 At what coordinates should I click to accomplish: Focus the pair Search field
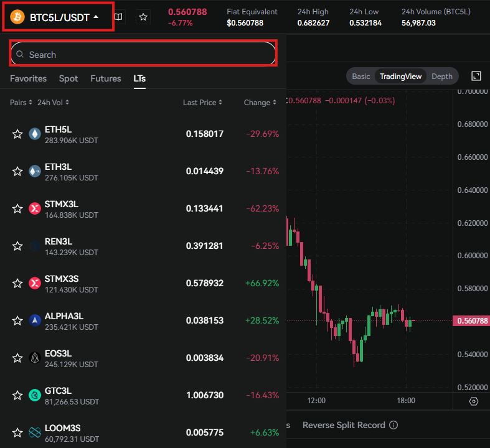click(143, 54)
